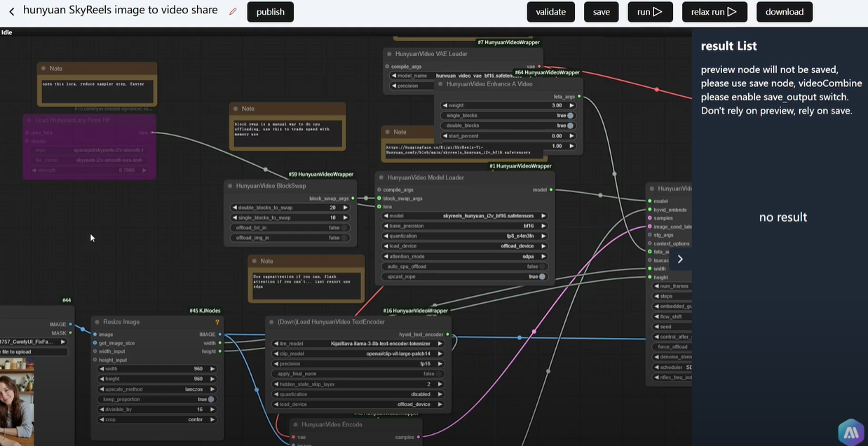The width and height of the screenshot is (868, 446).
Task: Increase double_blocks_to_swap with the right arrow
Action: point(345,208)
